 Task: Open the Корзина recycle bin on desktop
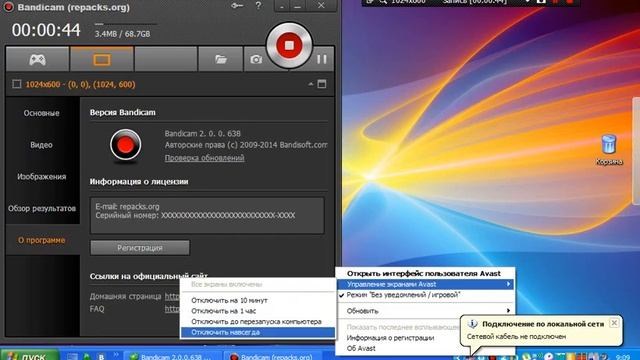[x=609, y=149]
